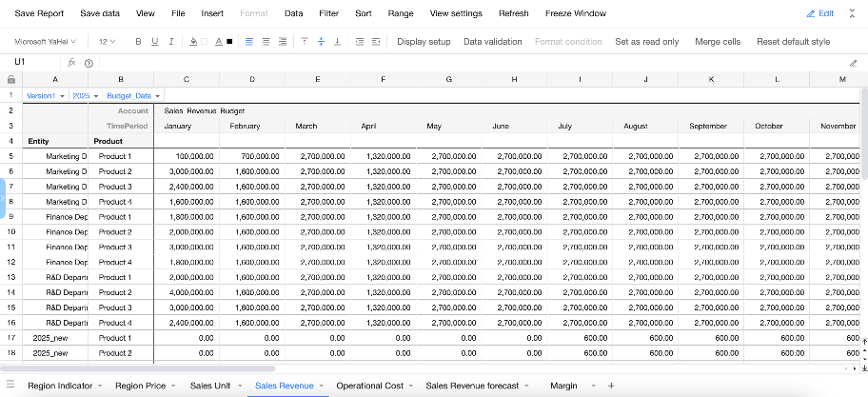The height and width of the screenshot is (397, 868).
Task: Toggle italic formatting
Action: pos(171,42)
